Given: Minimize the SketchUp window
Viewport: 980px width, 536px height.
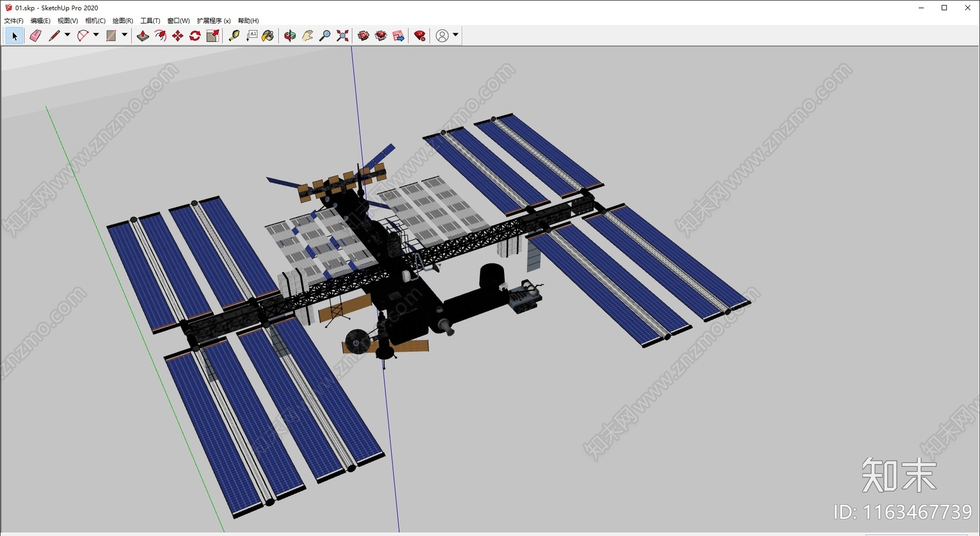Looking at the screenshot, I should point(921,8).
